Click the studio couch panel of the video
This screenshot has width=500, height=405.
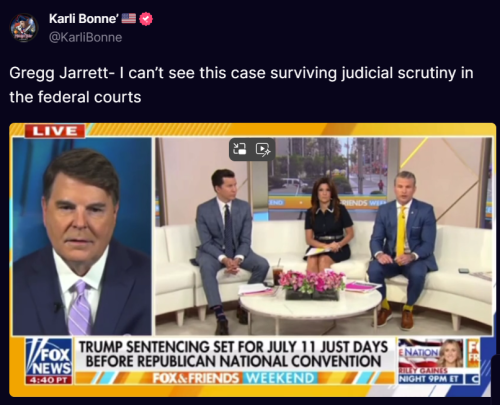324,236
